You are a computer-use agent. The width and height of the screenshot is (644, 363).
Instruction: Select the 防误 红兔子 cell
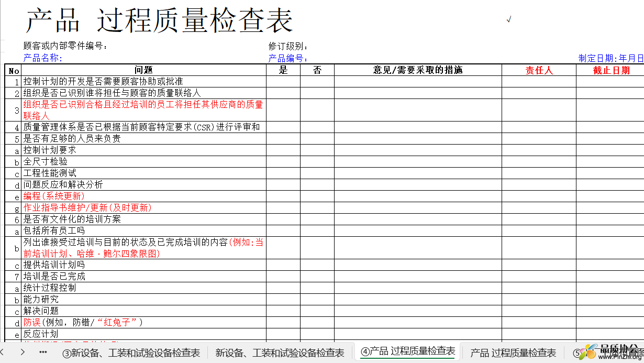coord(144,323)
